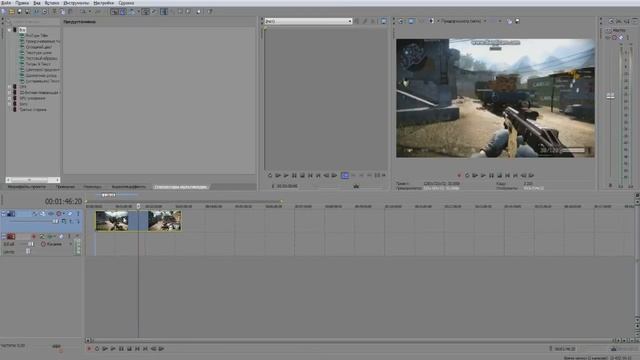The image size is (640, 360).
Task: Open the Справка menu
Action: point(126,3)
